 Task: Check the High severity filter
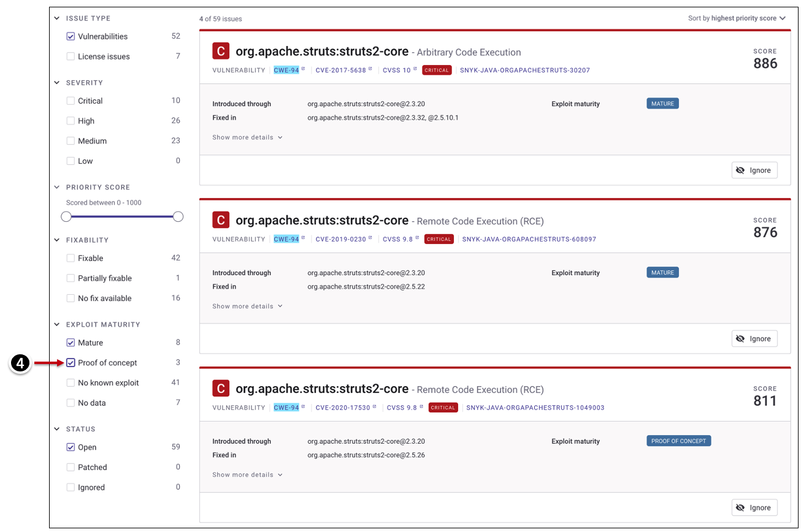(x=71, y=121)
